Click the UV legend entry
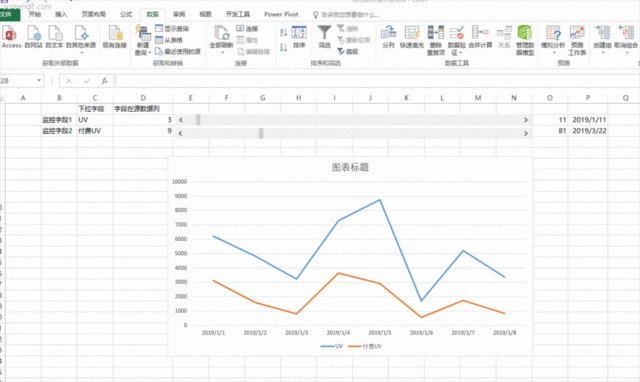Screen dimensions: 640x382 332,346
